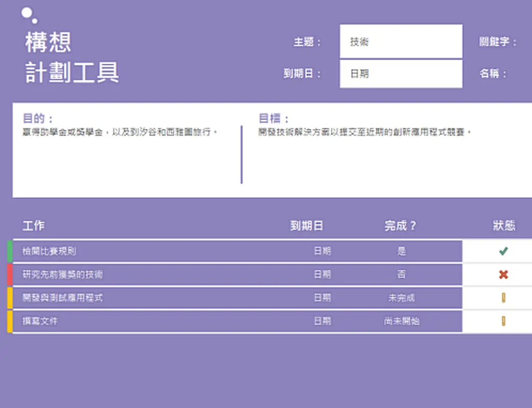Image resolution: width=532 pixels, height=408 pixels.
Task: Toggle completion 是 for 檢閱比賽規則
Action: click(401, 251)
